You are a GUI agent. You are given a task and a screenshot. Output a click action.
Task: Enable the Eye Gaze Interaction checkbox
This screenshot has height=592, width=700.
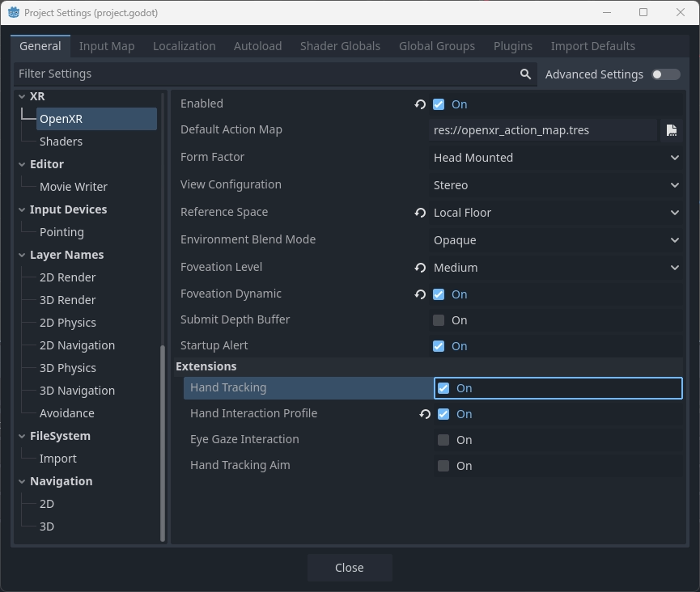[x=443, y=440]
